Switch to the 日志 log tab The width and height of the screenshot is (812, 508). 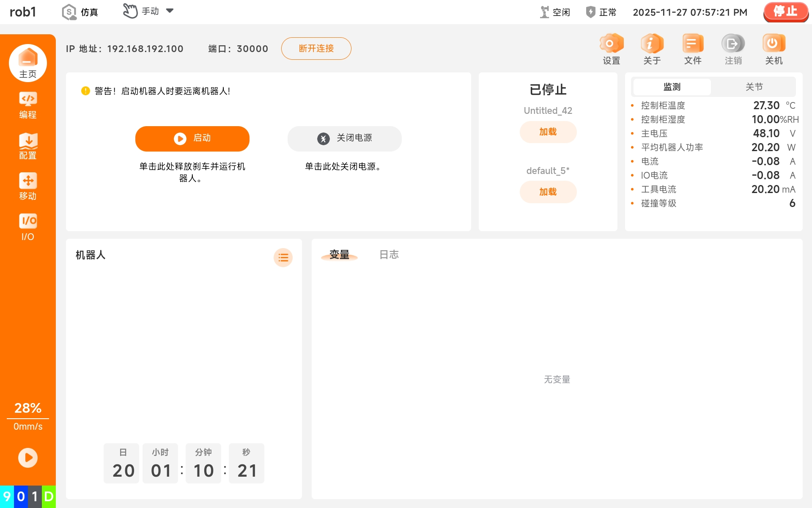tap(389, 254)
